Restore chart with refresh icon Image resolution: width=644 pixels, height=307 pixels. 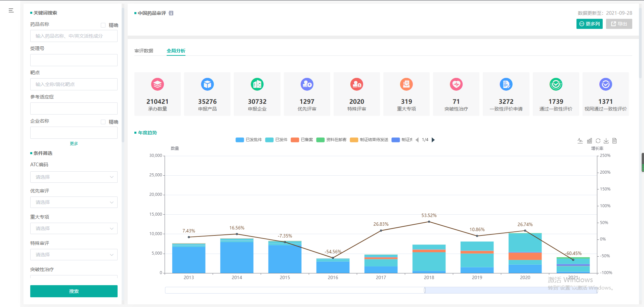(x=598, y=141)
